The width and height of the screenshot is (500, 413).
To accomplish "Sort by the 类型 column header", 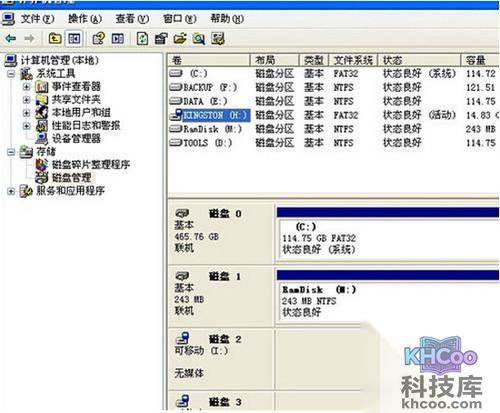I will click(x=314, y=60).
